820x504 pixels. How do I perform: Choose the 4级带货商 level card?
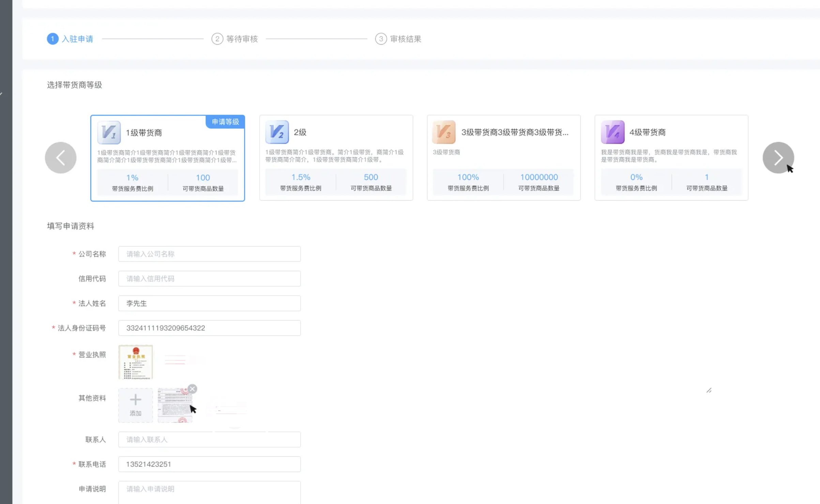click(x=671, y=158)
